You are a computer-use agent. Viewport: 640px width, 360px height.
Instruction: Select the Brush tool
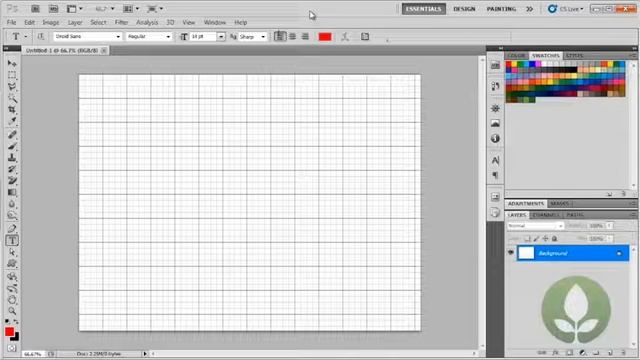12,146
